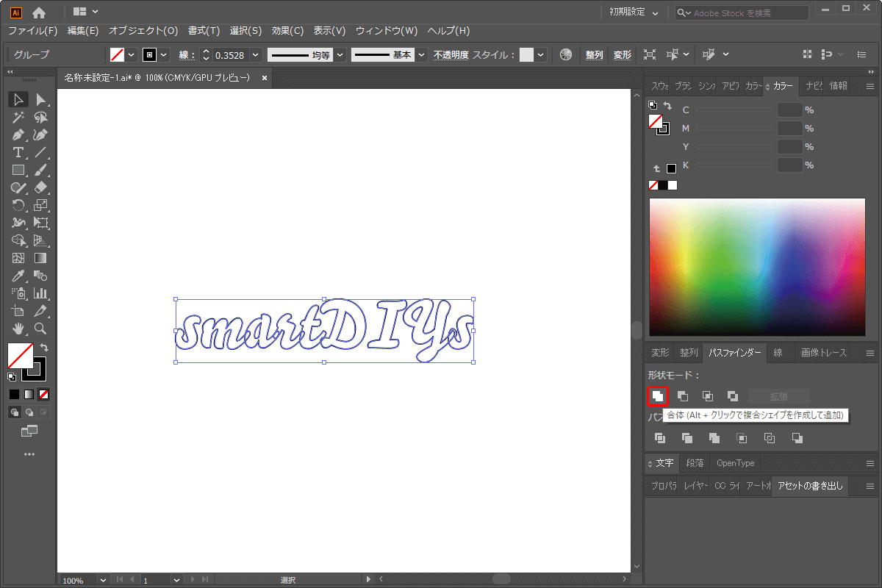This screenshot has height=588, width=882.
Task: Switch to the 段落 tab
Action: [x=695, y=463]
